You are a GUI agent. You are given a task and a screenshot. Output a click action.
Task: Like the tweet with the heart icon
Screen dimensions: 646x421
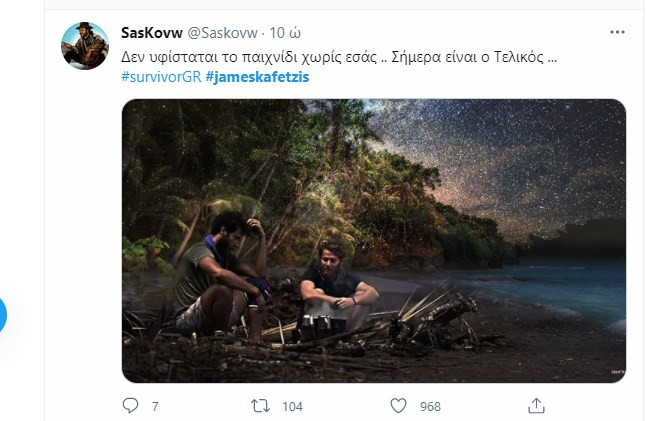click(398, 406)
